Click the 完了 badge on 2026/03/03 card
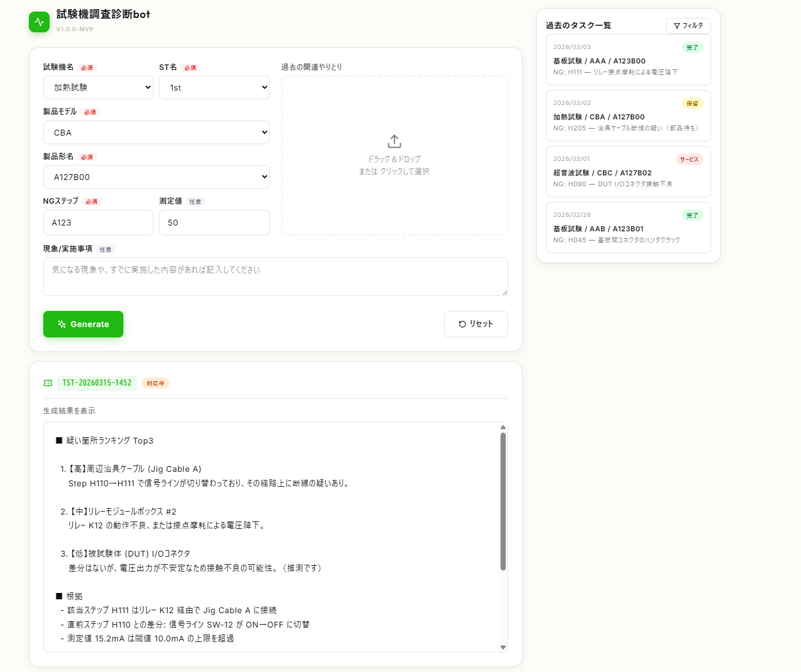This screenshot has height=672, width=801. coord(693,48)
